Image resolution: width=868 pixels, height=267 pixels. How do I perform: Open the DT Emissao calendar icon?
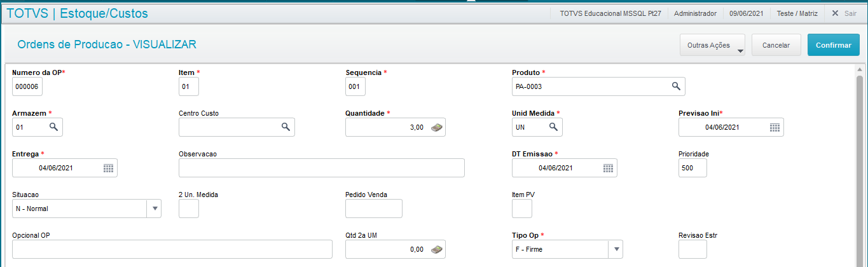pyautogui.click(x=608, y=168)
